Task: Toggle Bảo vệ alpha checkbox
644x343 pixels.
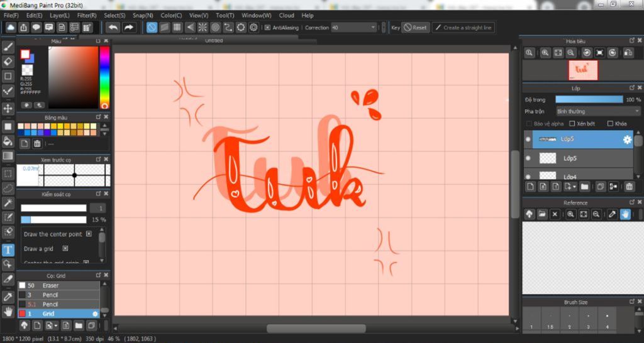Action: tap(530, 124)
